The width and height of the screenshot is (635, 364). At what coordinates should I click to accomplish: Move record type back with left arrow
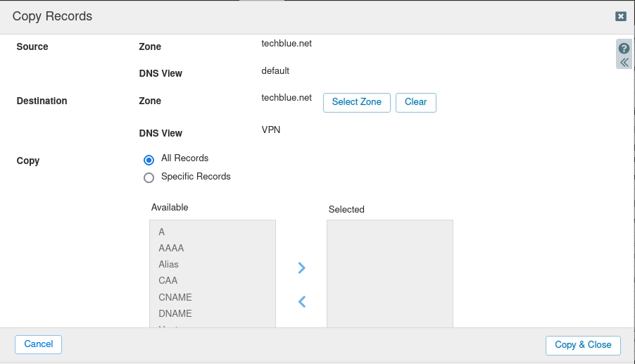click(302, 301)
